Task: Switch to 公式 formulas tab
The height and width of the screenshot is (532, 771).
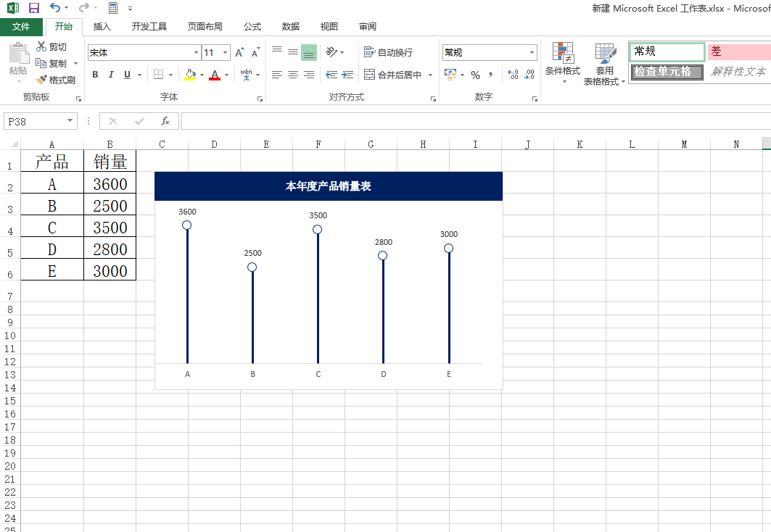Action: click(x=252, y=27)
